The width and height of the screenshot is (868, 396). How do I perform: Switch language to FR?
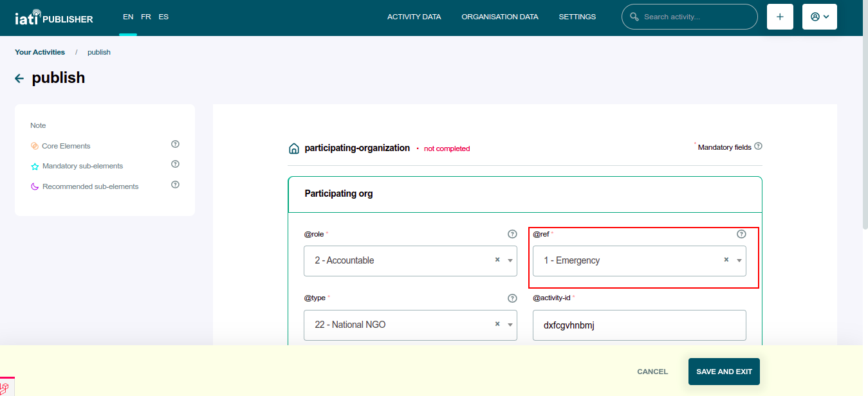click(146, 17)
